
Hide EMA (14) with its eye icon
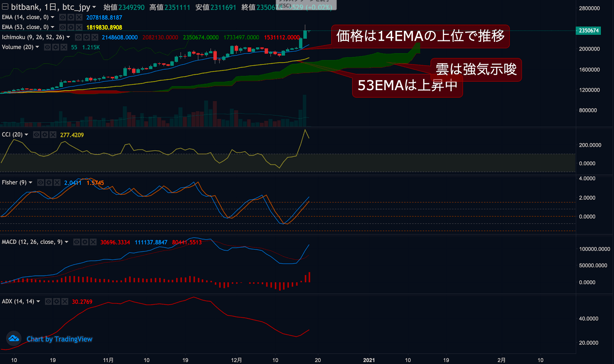[x=63, y=17]
